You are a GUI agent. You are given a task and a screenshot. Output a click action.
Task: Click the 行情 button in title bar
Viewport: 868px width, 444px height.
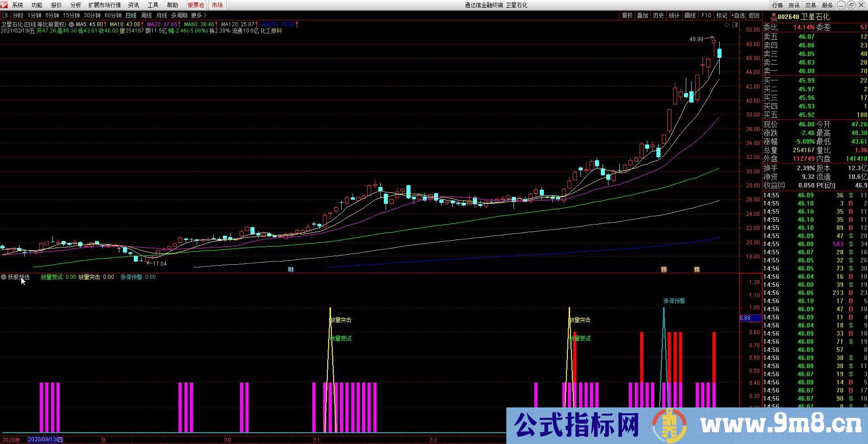pyautogui.click(x=778, y=5)
